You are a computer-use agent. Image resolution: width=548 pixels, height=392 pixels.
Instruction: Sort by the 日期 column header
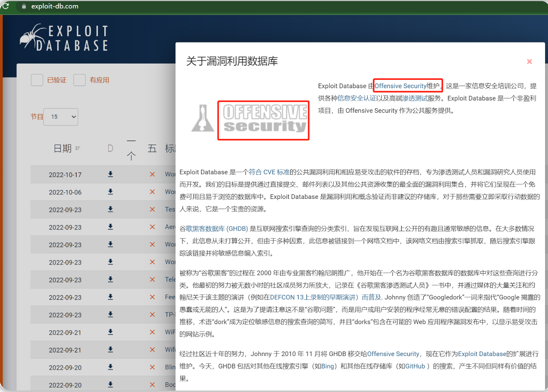[x=63, y=148]
